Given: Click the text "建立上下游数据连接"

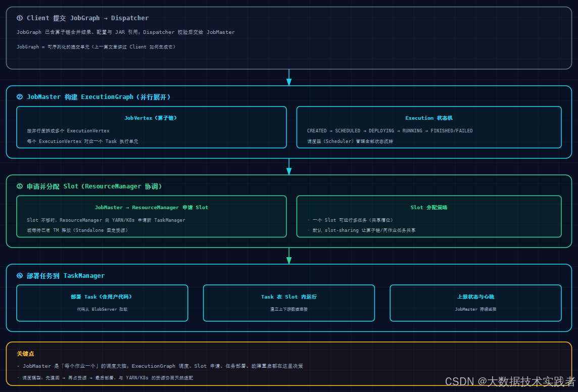Looking at the screenshot, I should pos(289,310).
